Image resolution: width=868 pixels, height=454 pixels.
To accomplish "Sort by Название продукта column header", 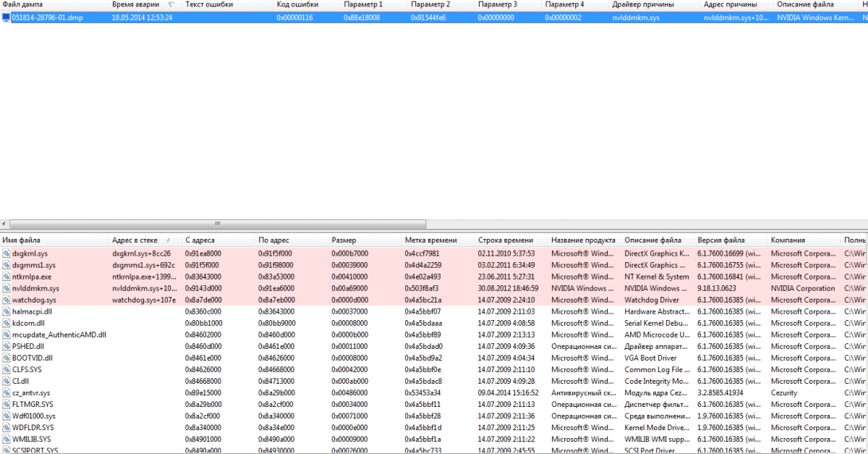I will coord(584,240).
